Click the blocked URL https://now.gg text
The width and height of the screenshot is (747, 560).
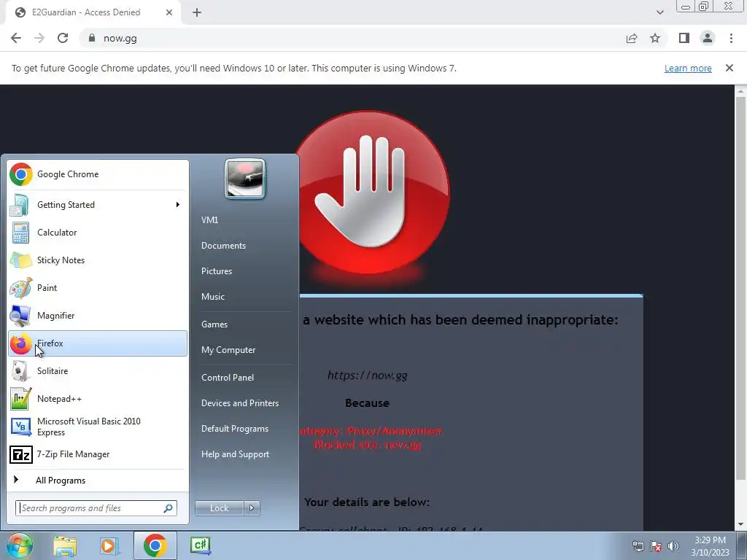(x=368, y=376)
